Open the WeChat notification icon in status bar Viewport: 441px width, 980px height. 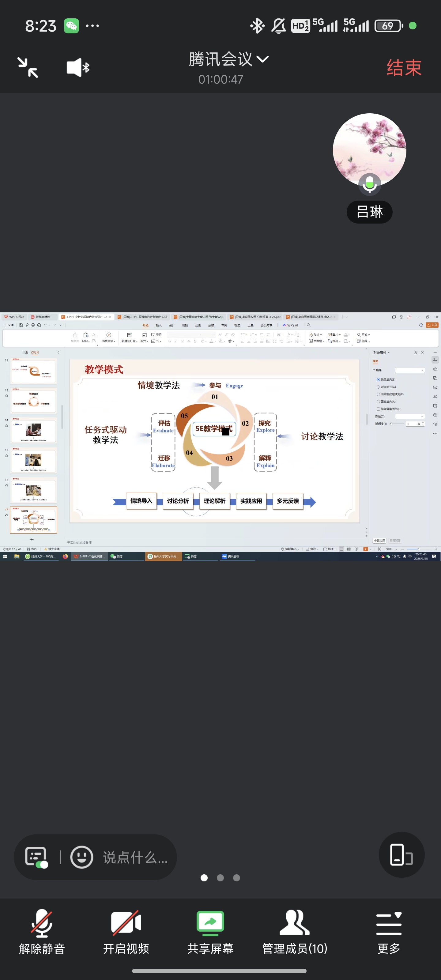(72, 26)
